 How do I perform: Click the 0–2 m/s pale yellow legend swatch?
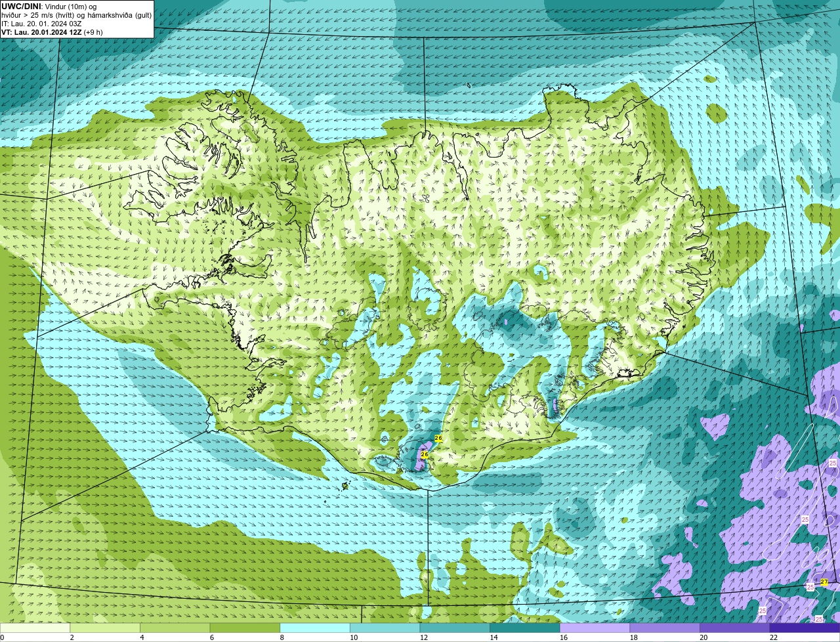(35, 628)
